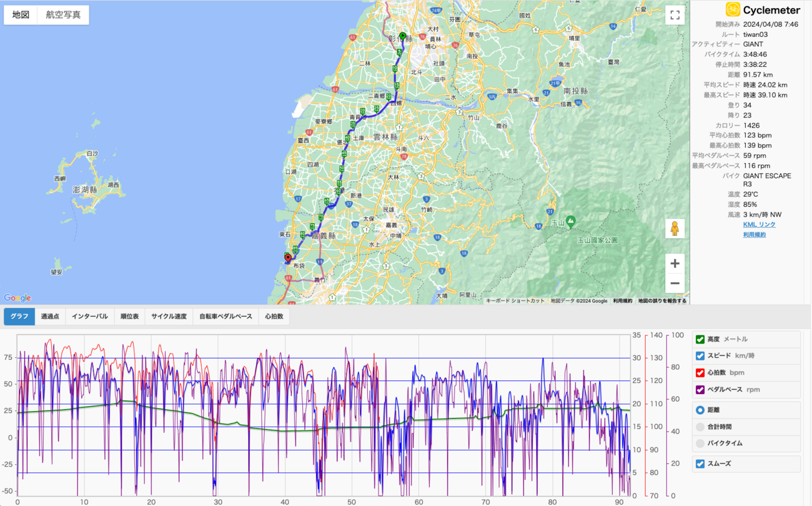Click the green start marker on route

[403, 36]
